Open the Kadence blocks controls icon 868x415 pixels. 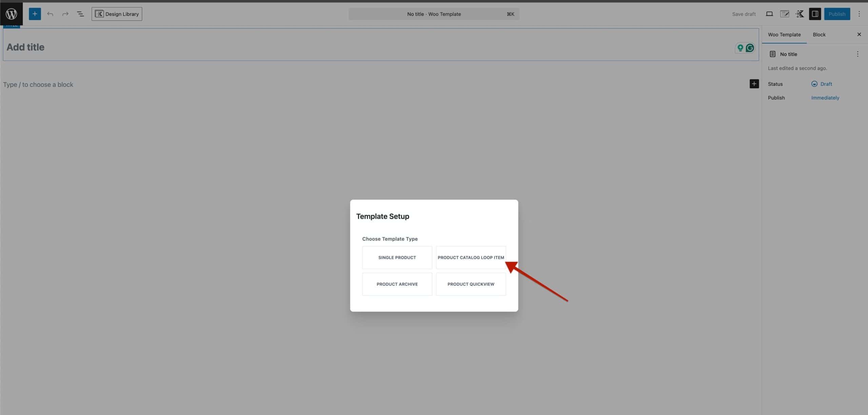(800, 14)
